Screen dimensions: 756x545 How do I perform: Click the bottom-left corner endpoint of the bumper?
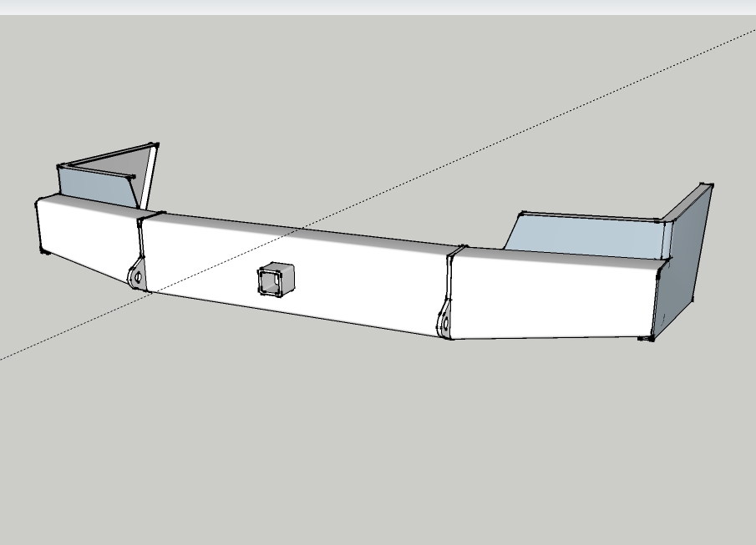[42, 252]
